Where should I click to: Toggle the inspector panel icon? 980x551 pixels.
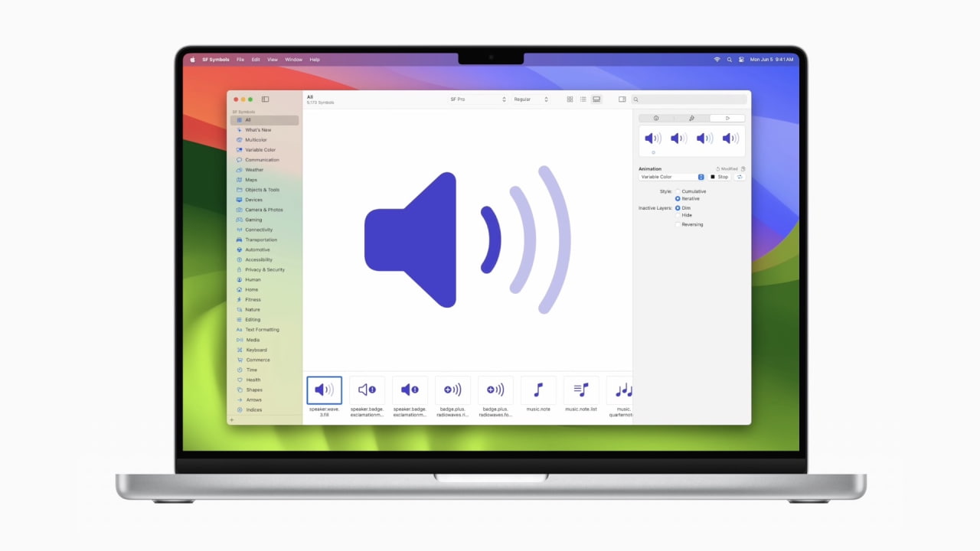coord(622,99)
